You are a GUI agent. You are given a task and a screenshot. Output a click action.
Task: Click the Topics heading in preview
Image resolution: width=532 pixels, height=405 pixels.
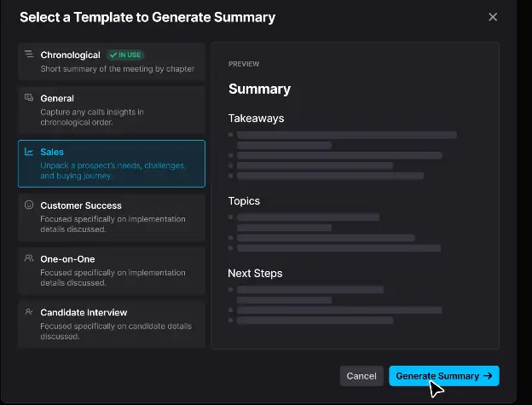click(244, 201)
